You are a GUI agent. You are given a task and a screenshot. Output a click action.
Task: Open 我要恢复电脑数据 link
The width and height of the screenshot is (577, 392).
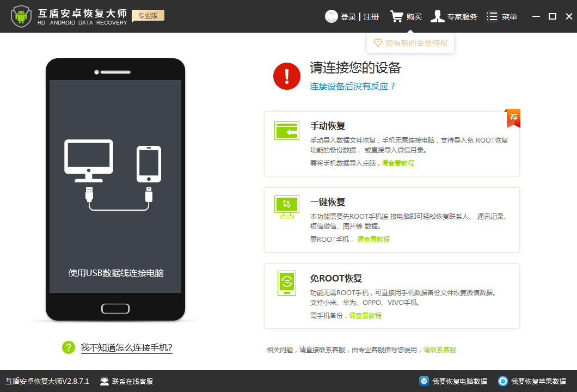pyautogui.click(x=459, y=381)
